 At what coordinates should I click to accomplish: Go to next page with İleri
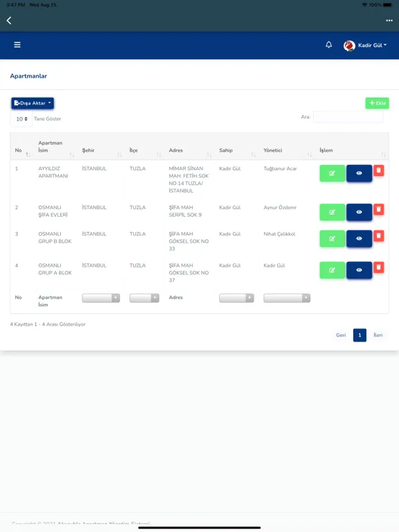pos(378,335)
